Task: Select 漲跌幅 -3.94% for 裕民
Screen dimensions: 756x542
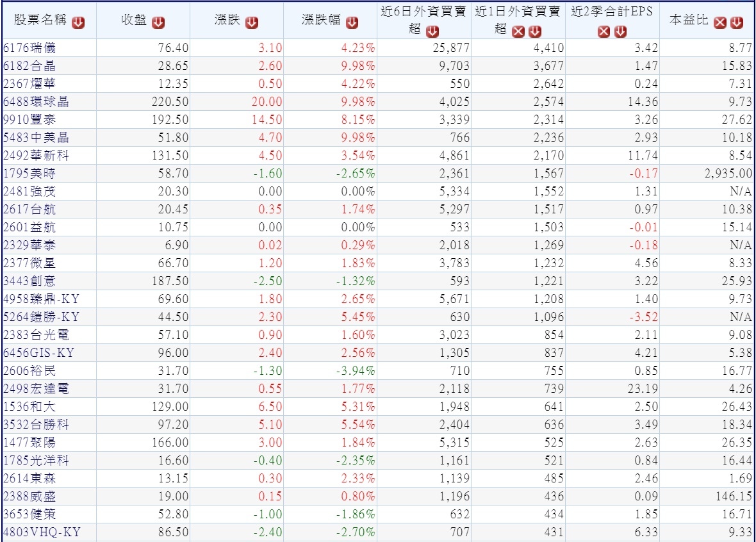Action: [x=356, y=371]
